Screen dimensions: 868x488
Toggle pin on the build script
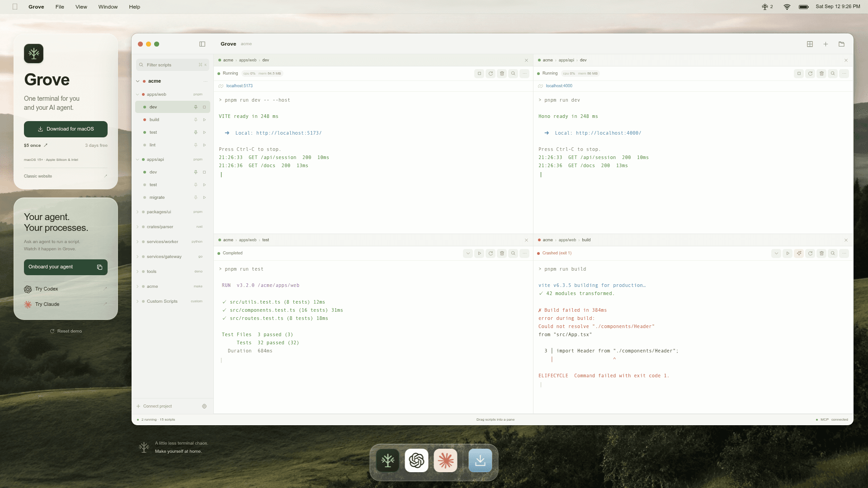click(196, 120)
